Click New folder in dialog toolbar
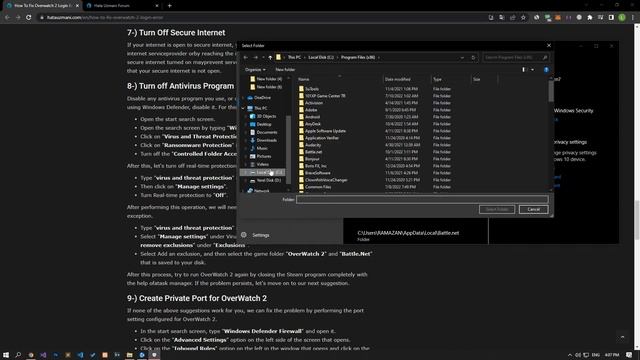Image resolution: width=640 pixels, height=360 pixels. (285, 70)
